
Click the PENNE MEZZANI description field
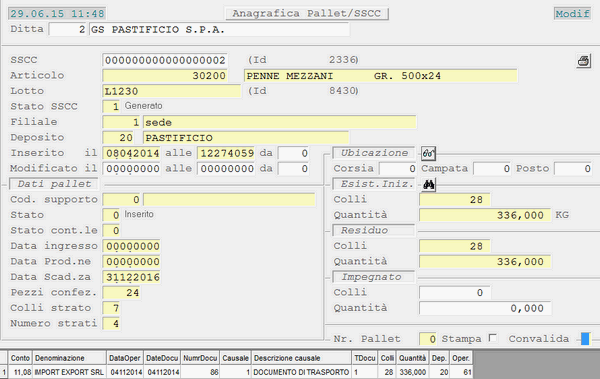pyautogui.click(x=380, y=76)
